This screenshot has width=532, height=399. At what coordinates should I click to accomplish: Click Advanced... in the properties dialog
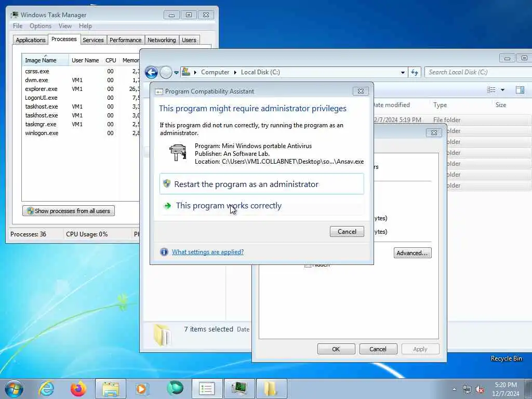pos(412,253)
